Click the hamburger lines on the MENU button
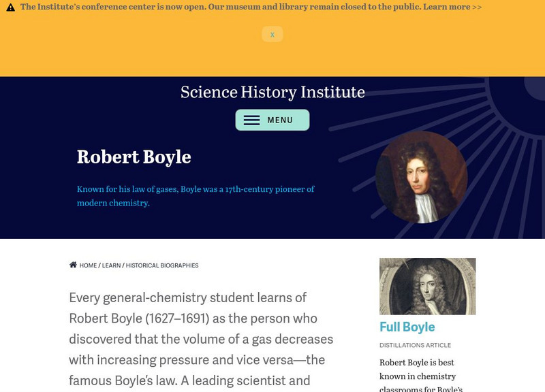This screenshot has height=392, width=545. (x=251, y=120)
